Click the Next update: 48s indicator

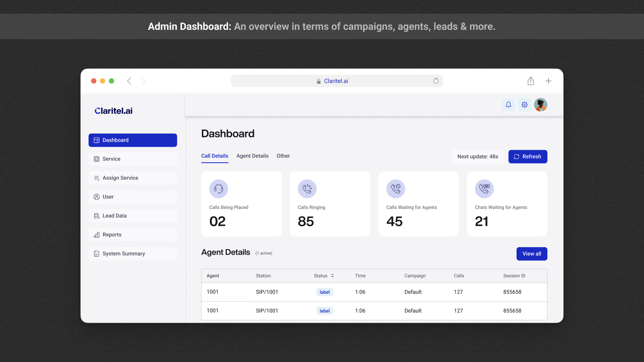478,157
